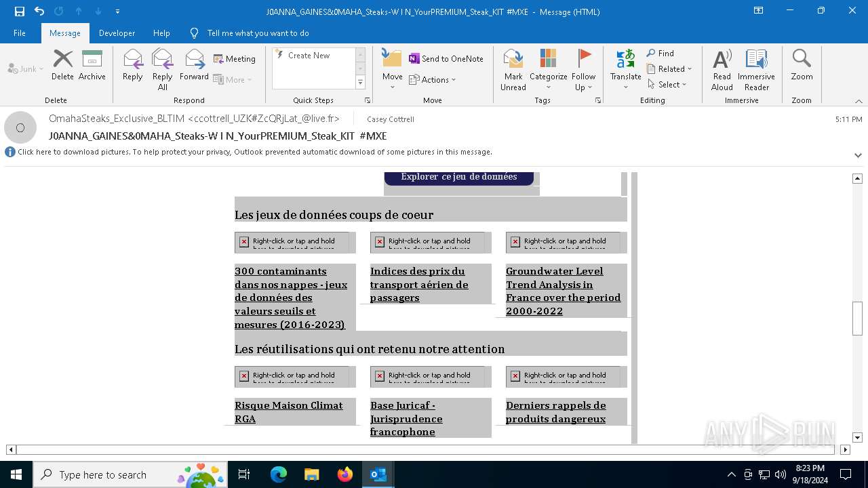
Task: Expand the Related dropdown
Action: click(669, 69)
